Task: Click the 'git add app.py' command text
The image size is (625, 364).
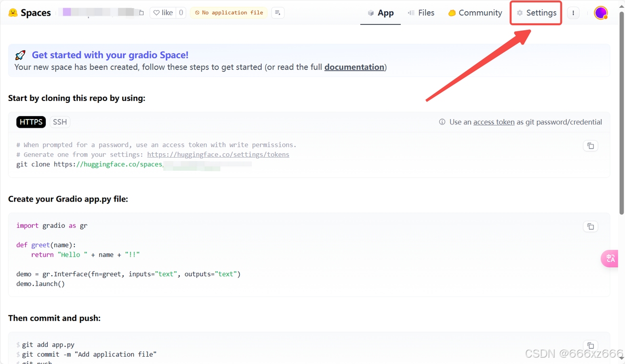Action: tap(48, 344)
